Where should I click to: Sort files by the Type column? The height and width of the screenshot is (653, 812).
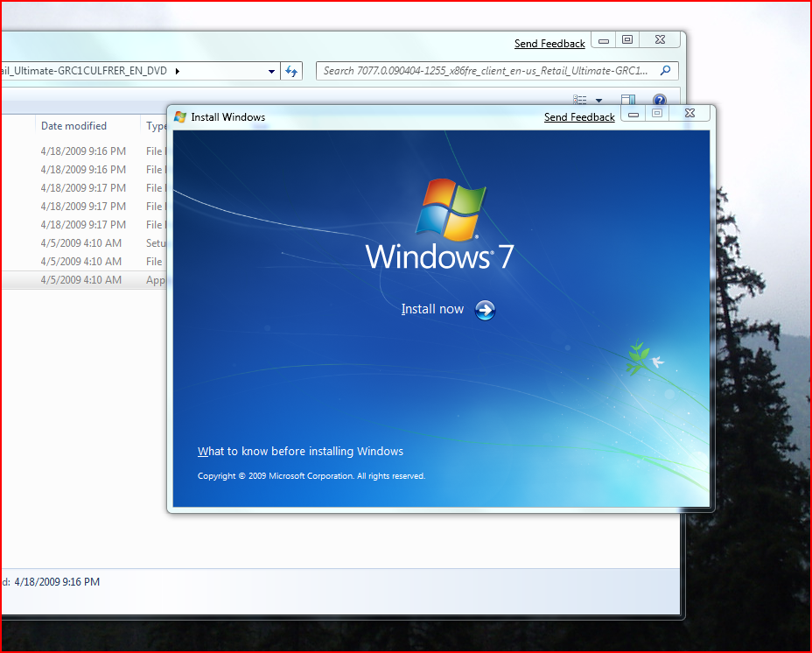click(156, 125)
